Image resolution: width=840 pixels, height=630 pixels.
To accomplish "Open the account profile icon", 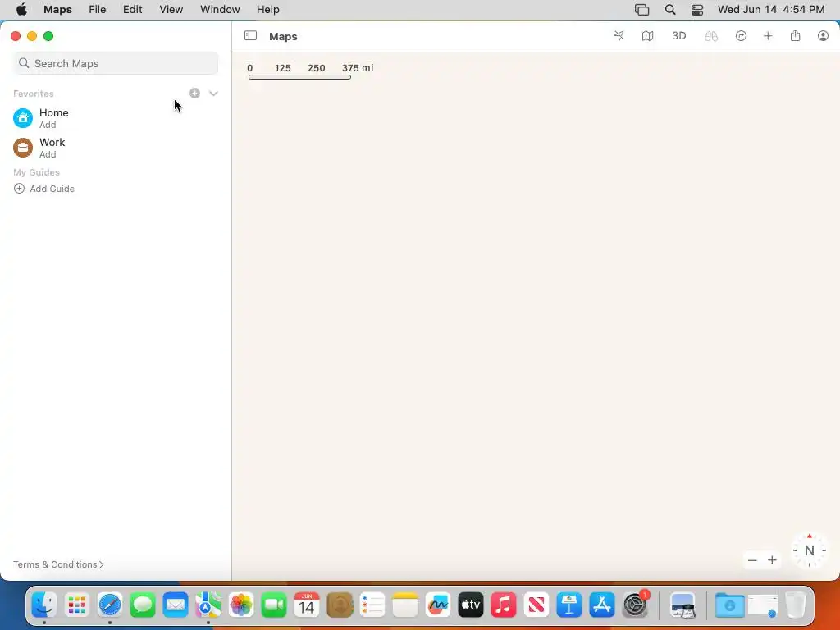I will click(x=823, y=36).
